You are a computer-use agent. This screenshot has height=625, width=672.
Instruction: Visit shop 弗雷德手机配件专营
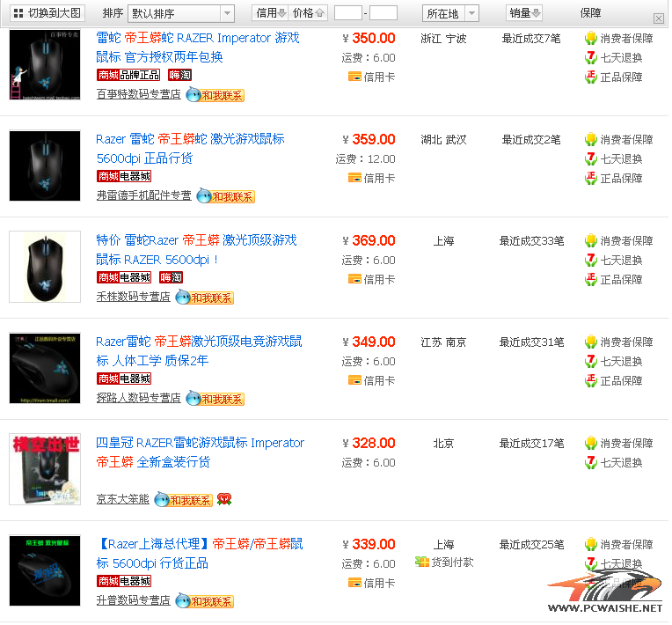[x=143, y=195]
